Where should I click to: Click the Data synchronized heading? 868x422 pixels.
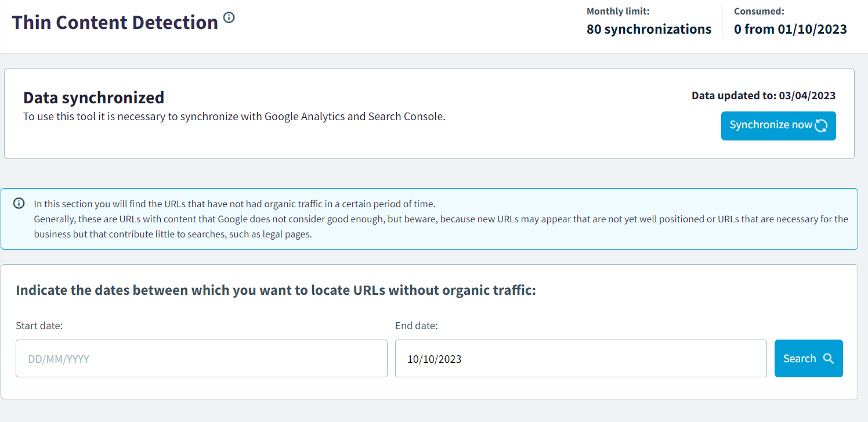point(93,97)
